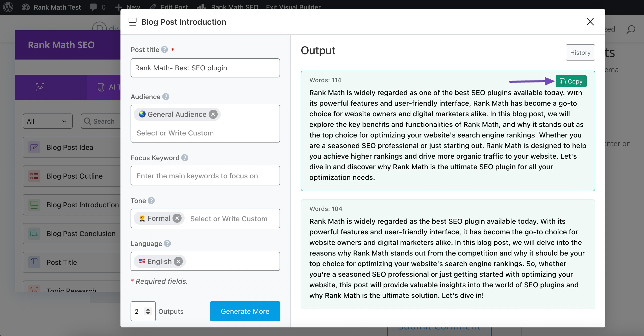Click help icon next to Language
This screenshot has width=644, height=336.
tap(167, 243)
